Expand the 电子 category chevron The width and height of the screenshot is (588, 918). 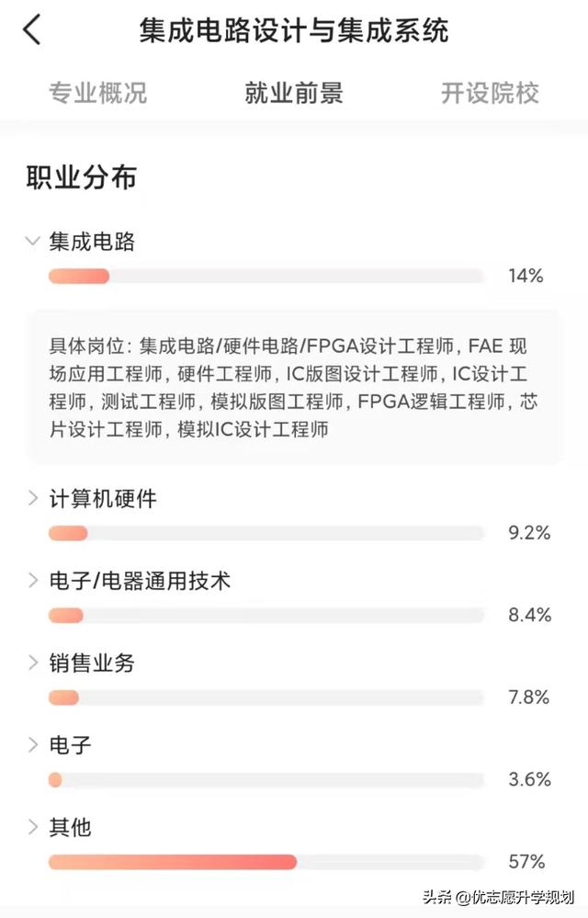tap(33, 744)
